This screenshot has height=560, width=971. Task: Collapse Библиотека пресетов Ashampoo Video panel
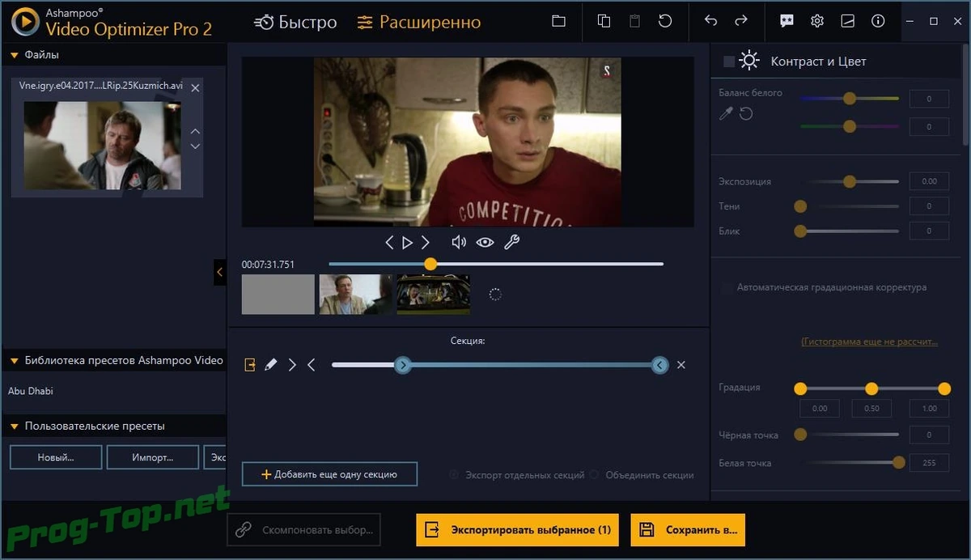(x=15, y=361)
